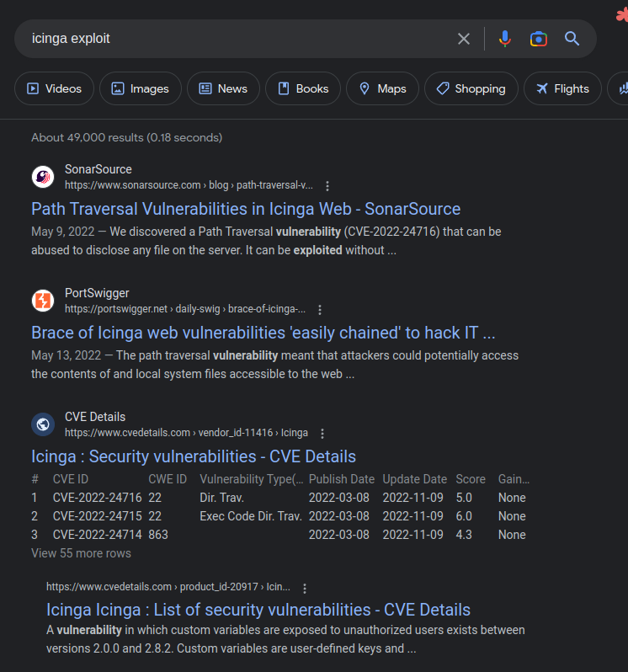
Task: Open three-dot menu for SonarSource result
Action: pyautogui.click(x=327, y=186)
